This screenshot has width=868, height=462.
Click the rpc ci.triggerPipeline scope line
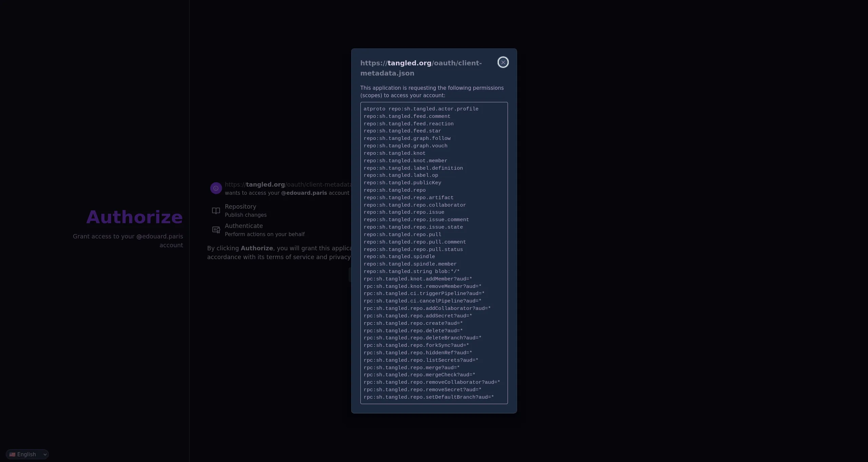tap(424, 293)
